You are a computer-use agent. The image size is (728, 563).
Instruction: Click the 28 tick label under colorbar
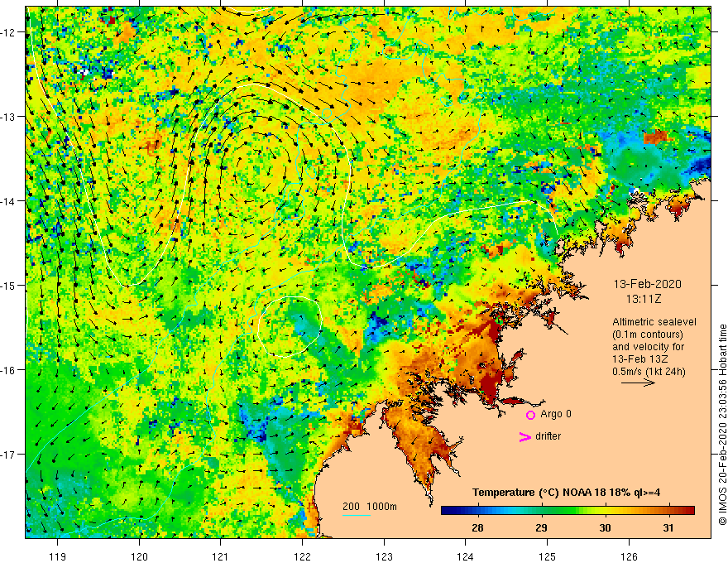477,527
